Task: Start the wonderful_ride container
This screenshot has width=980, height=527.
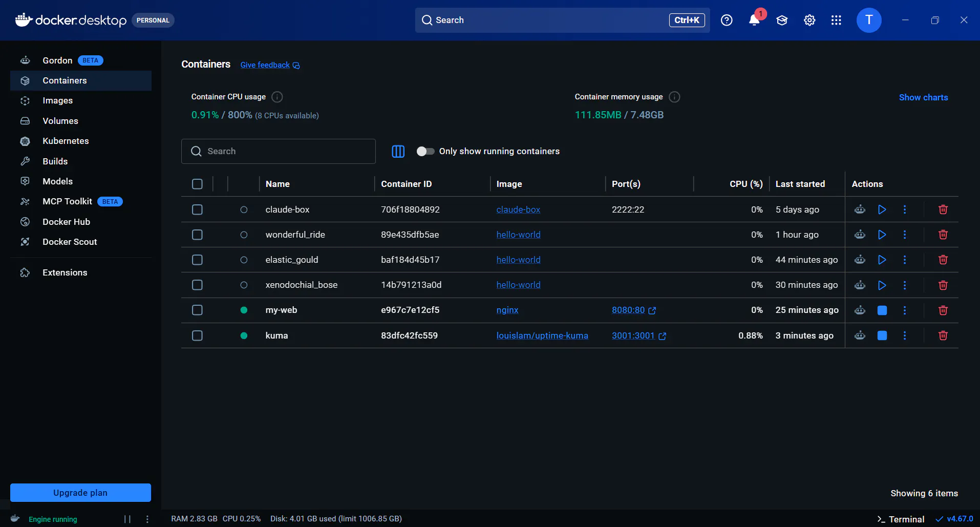Action: [x=882, y=235]
